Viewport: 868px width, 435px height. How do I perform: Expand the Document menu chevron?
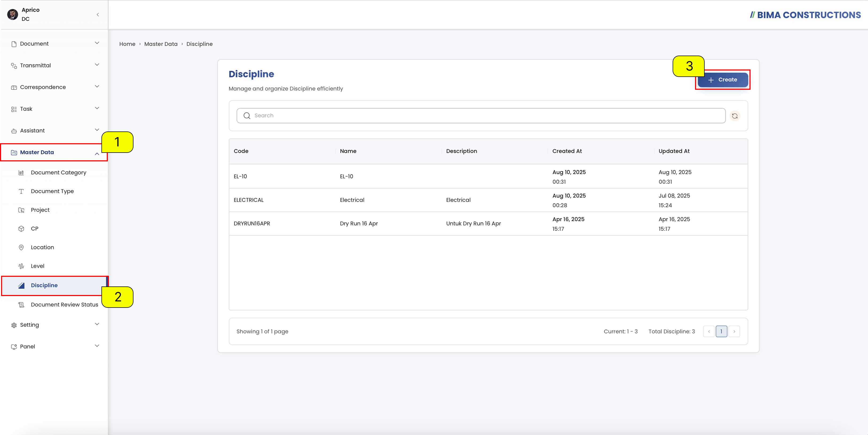(97, 43)
